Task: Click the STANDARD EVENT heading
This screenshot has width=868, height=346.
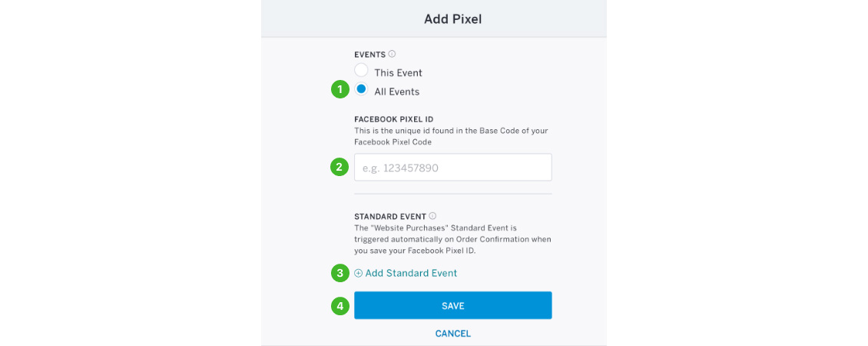Action: 390,216
